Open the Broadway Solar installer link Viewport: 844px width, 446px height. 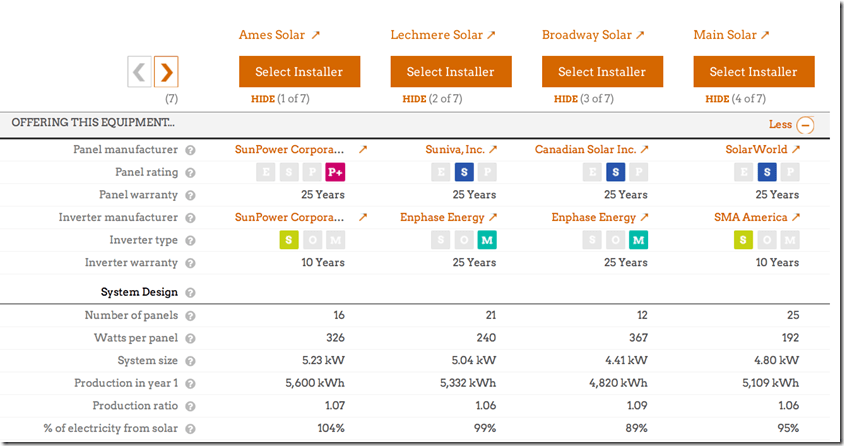[x=593, y=35]
